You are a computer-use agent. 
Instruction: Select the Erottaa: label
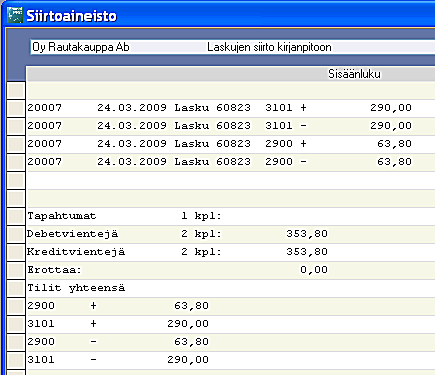[x=54, y=270]
